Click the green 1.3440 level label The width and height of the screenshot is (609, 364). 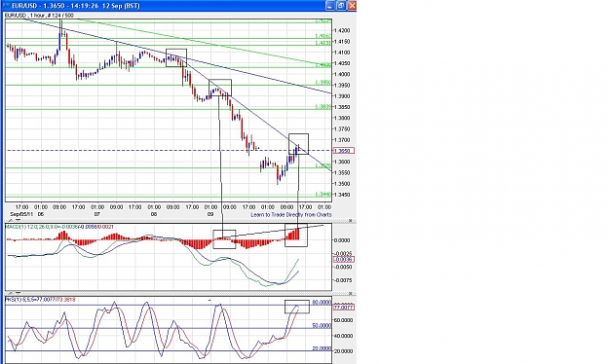pyautogui.click(x=323, y=194)
